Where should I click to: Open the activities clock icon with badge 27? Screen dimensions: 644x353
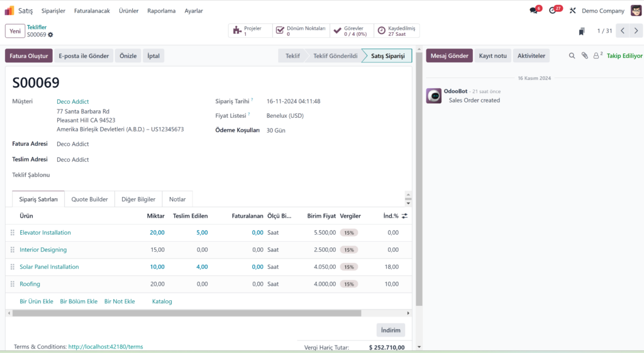click(x=553, y=11)
